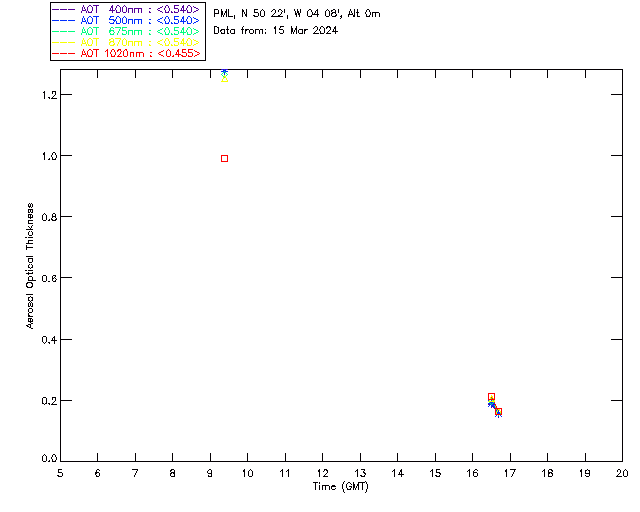Click the 'Data from: 15 Mar 2024' text
This screenshot has width=640, height=512.
pyautogui.click(x=276, y=31)
